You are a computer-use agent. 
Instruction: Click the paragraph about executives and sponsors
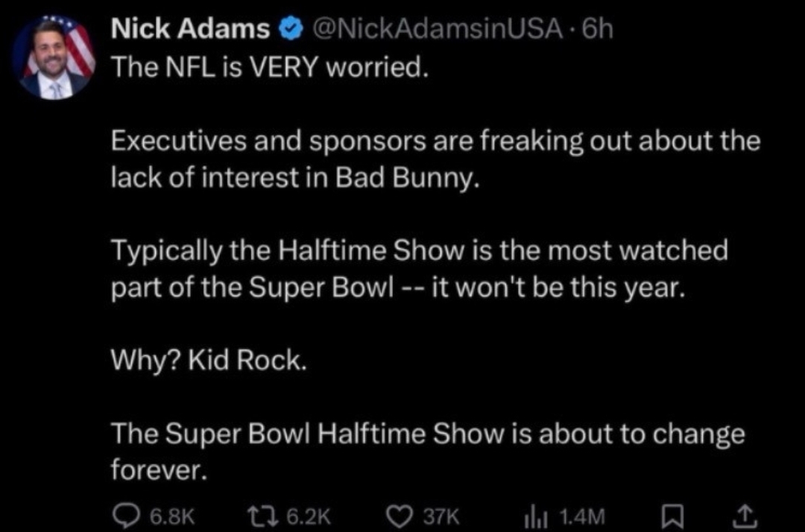tap(435, 158)
